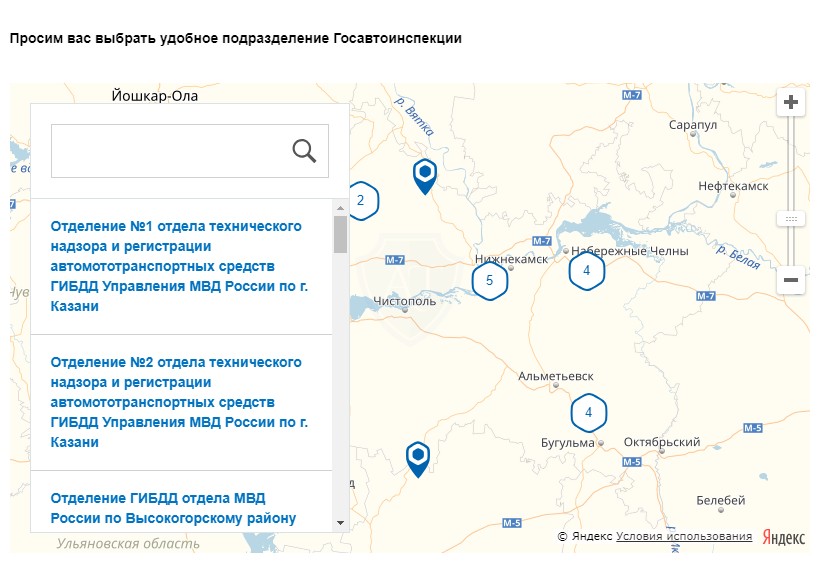Select Отделение №1 ГИБДД по г. Казани
This screenshot has width=820, height=581.
(x=177, y=266)
